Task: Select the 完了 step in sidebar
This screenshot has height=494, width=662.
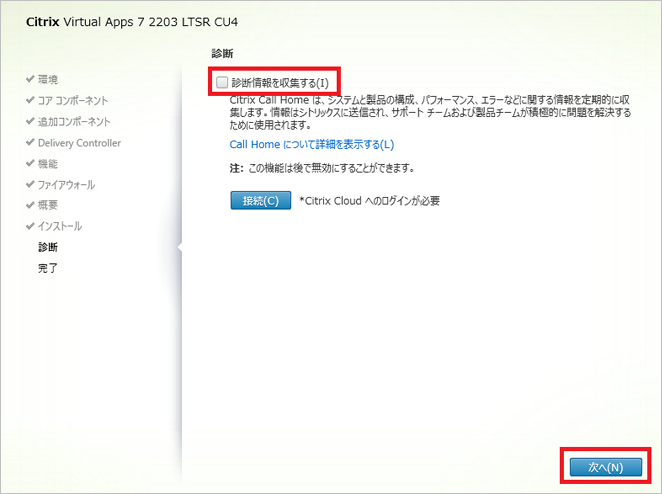Action: tap(48, 268)
